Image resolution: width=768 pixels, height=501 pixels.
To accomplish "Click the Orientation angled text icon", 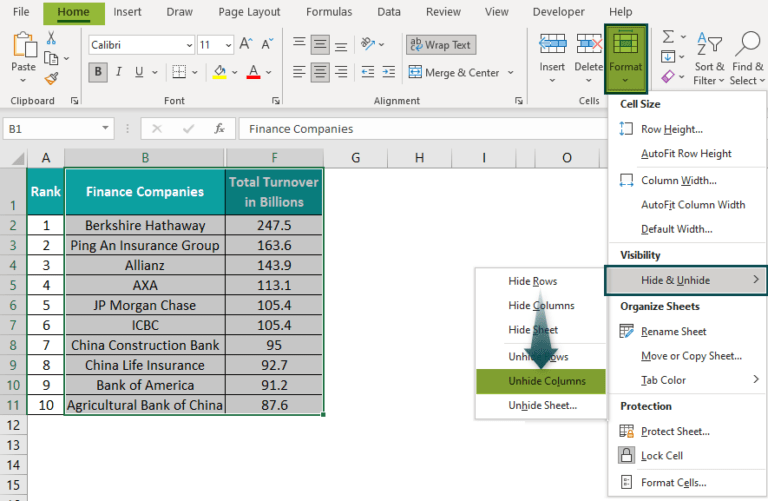I will [368, 44].
